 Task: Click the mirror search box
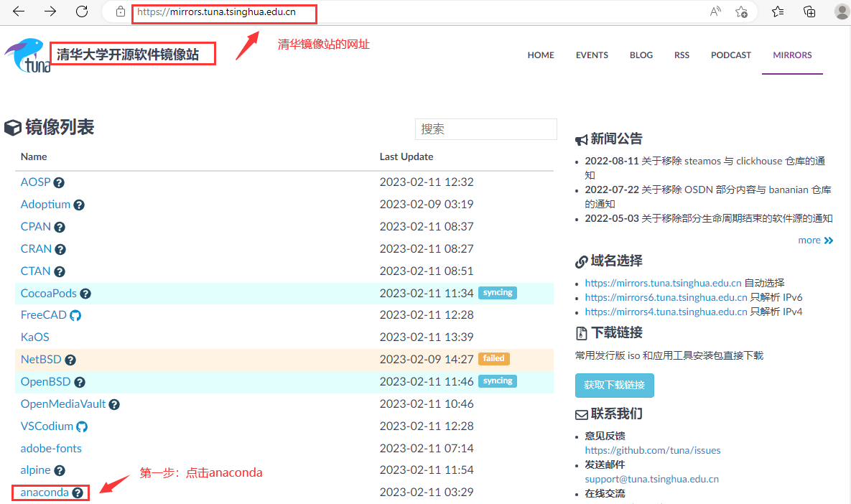485,129
